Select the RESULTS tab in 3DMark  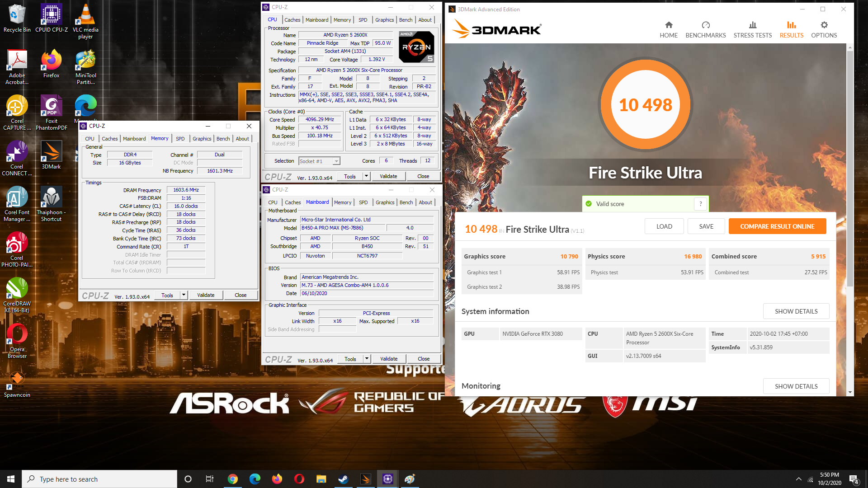click(x=792, y=30)
